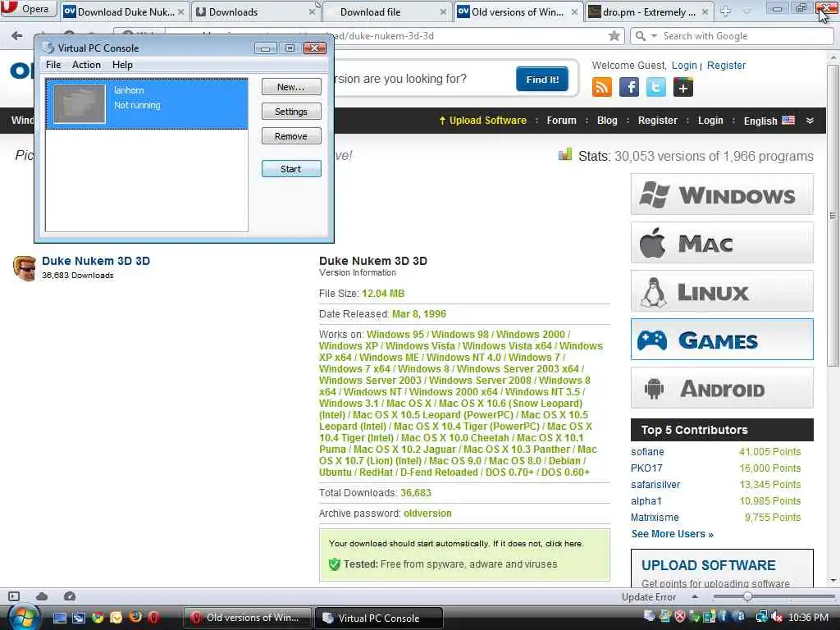
Task: Click the Opera panel toggle icon
Action: point(14,596)
